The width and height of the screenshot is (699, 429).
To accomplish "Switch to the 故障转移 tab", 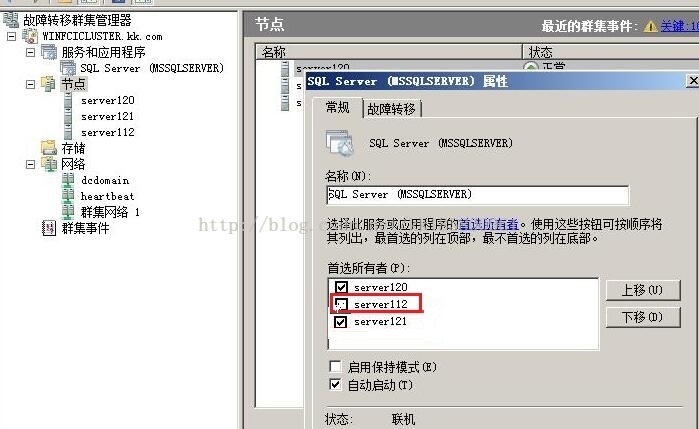I will (x=392, y=109).
